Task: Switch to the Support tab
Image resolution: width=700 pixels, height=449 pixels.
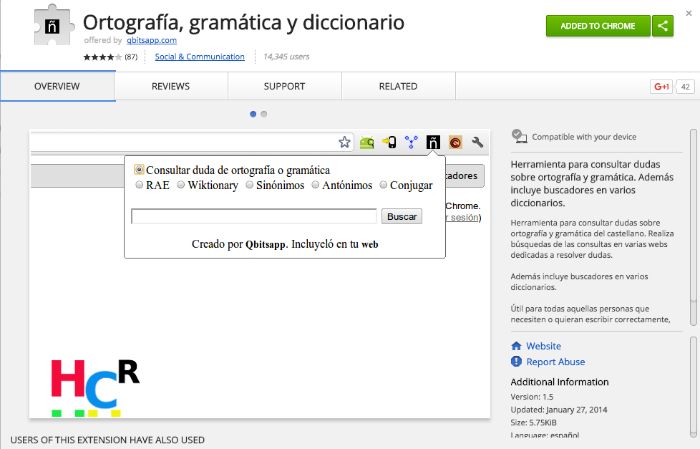Action: 284,86
